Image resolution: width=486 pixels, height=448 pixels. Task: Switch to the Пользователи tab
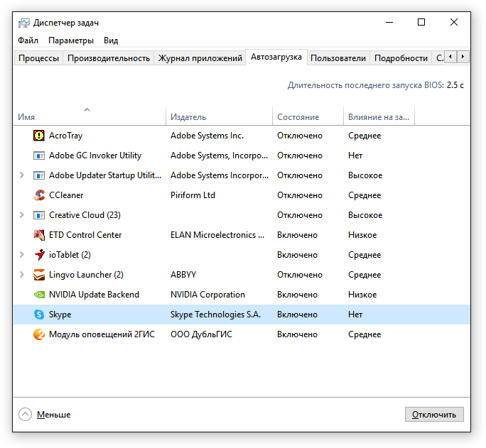point(338,58)
